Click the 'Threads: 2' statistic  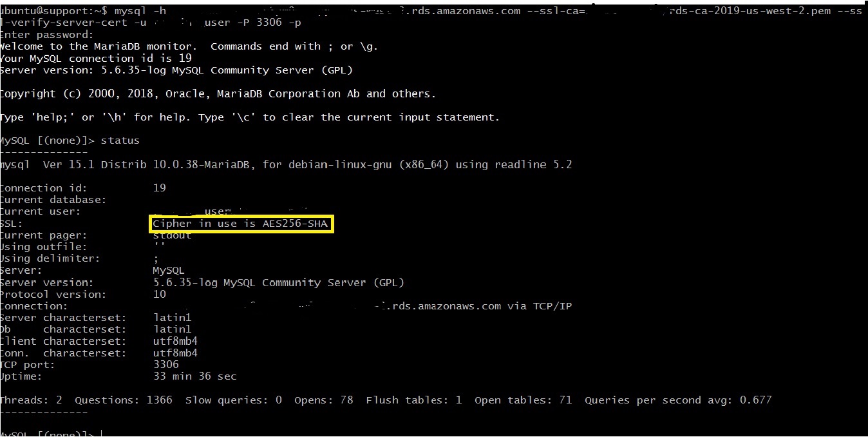click(x=31, y=400)
